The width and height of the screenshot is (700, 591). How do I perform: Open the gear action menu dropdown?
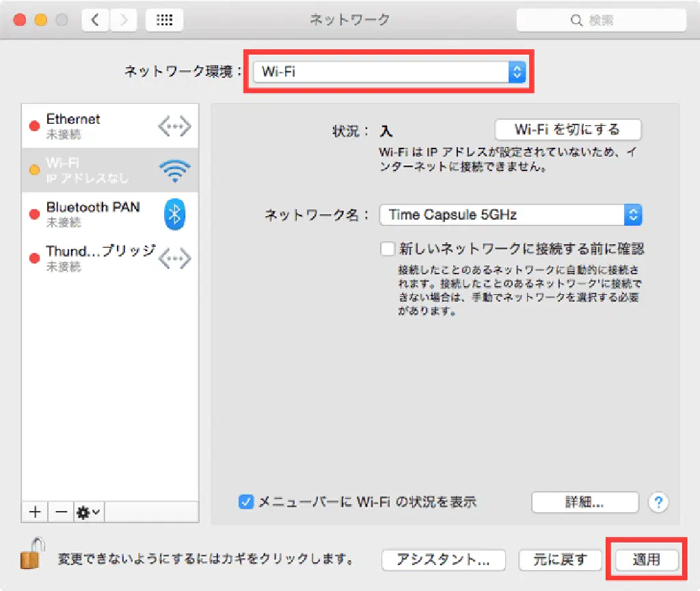[89, 512]
